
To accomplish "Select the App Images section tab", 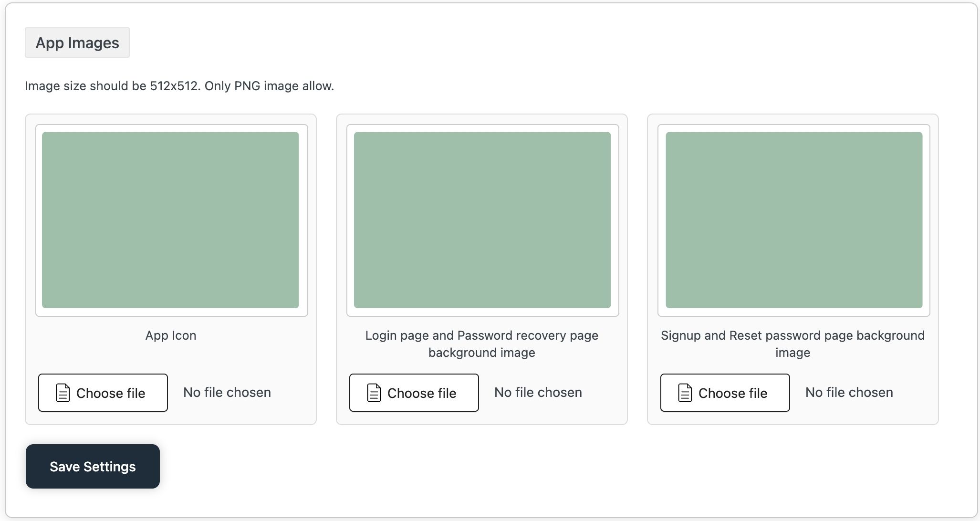I will pos(77,43).
